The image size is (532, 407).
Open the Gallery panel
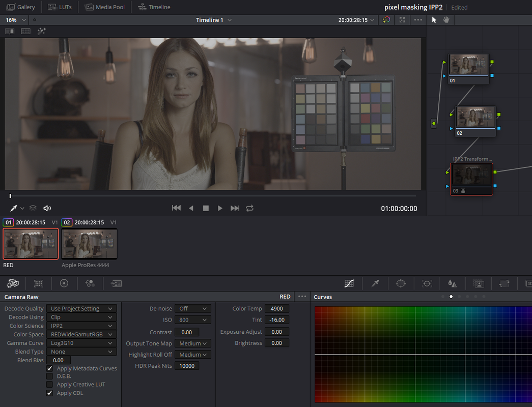(x=21, y=7)
